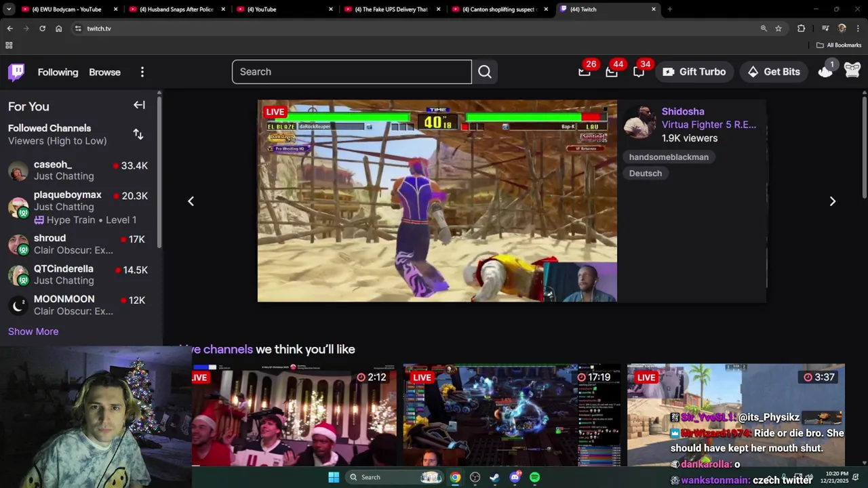Open the featured Virtua Fighter live stream
The image size is (868, 488).
tap(437, 201)
